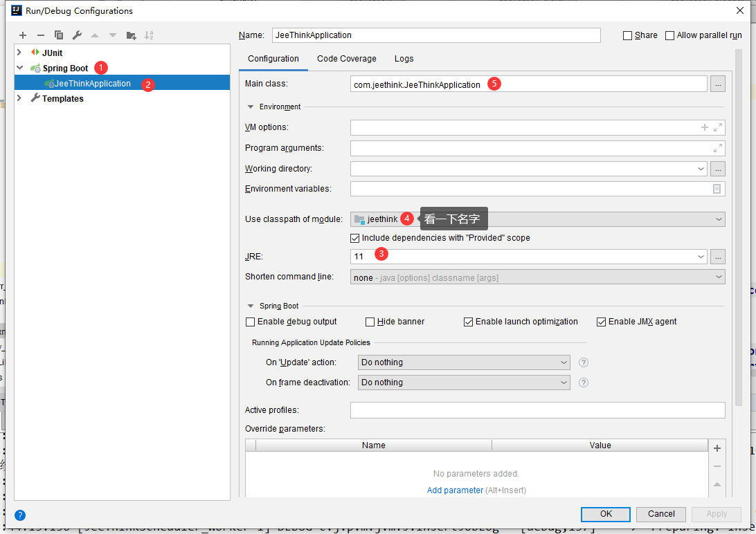Screen dimensions: 756x534
Task: Collapse the Spring Boot tree node
Action: tap(20, 68)
